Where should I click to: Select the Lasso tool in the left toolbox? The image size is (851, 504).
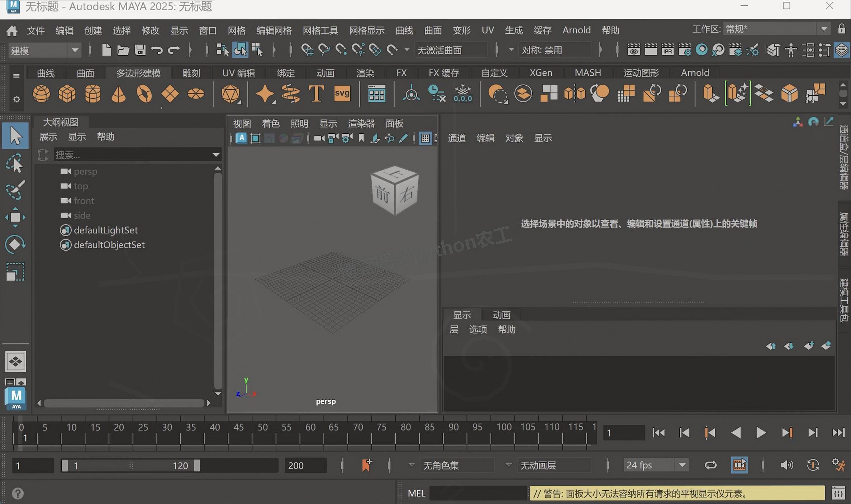click(15, 163)
